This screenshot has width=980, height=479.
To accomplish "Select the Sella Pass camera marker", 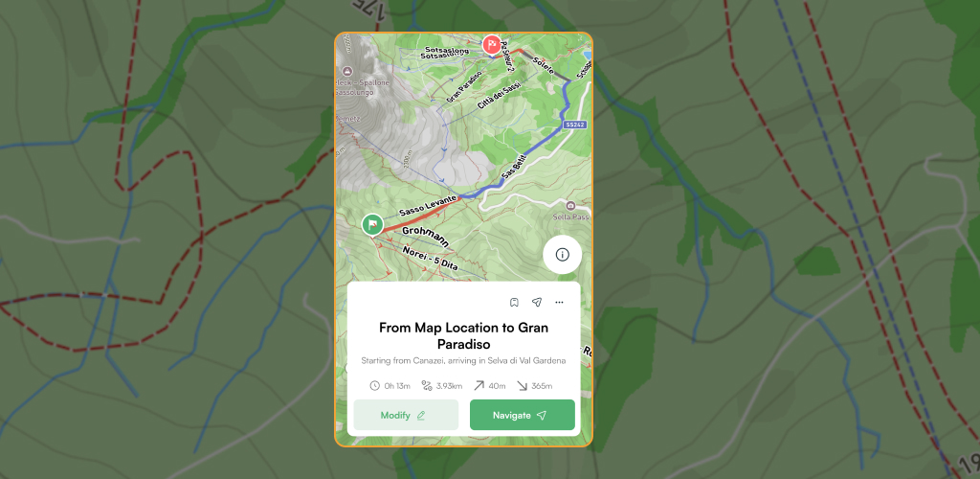I will coord(570,206).
